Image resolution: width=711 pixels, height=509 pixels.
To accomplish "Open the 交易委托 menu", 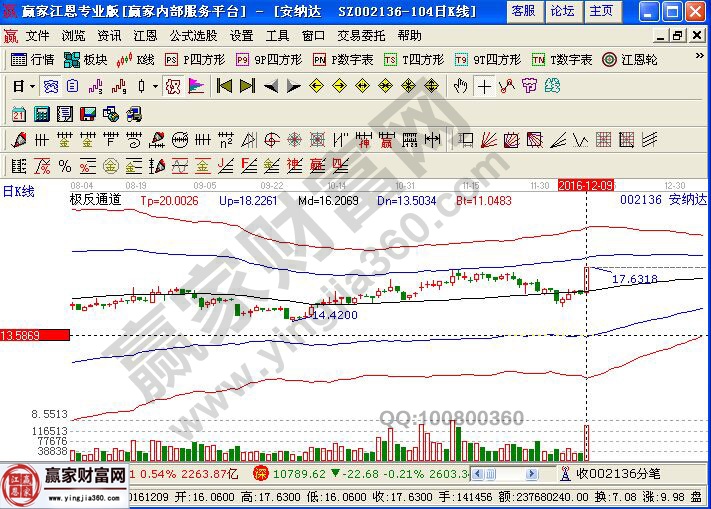I will click(361, 35).
